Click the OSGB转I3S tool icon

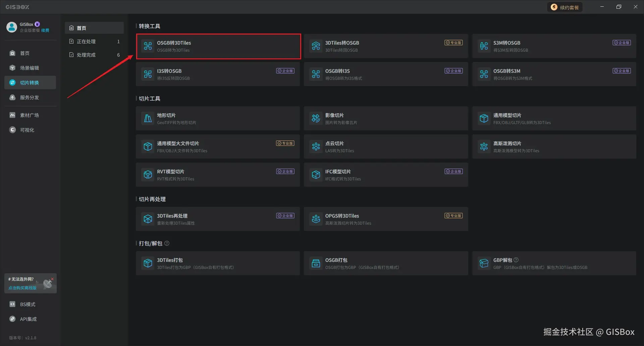tap(316, 74)
